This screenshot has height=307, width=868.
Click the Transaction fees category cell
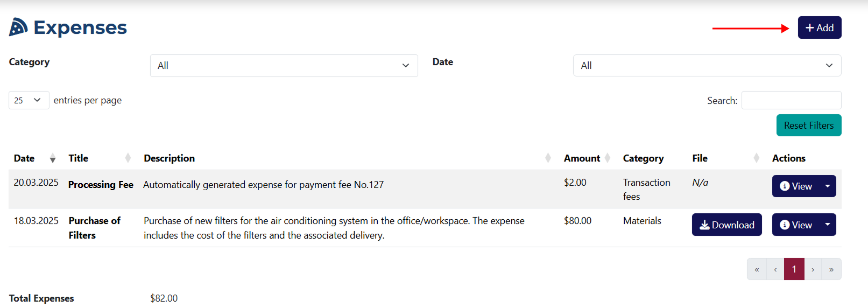pyautogui.click(x=646, y=190)
